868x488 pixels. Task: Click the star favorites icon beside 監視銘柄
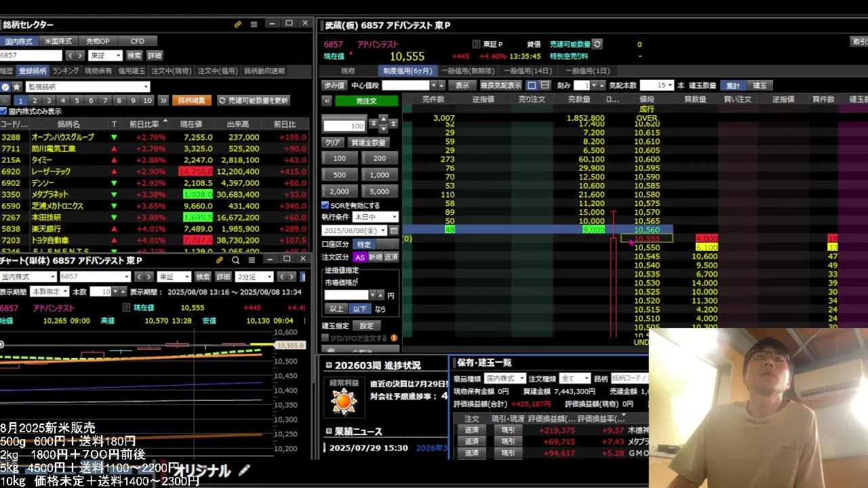pyautogui.click(x=16, y=87)
